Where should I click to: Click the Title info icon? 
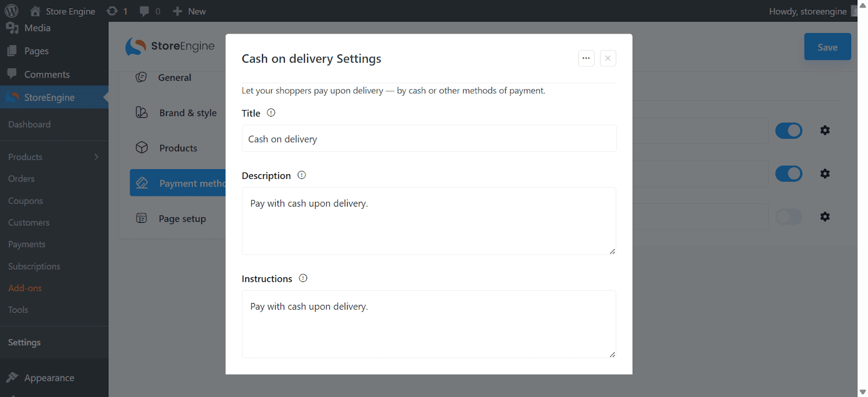click(x=271, y=113)
